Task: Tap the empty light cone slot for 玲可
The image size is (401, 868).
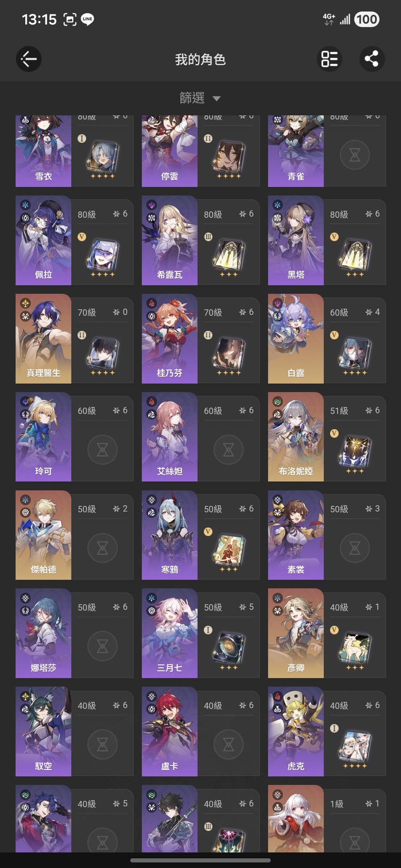Action: (103, 450)
